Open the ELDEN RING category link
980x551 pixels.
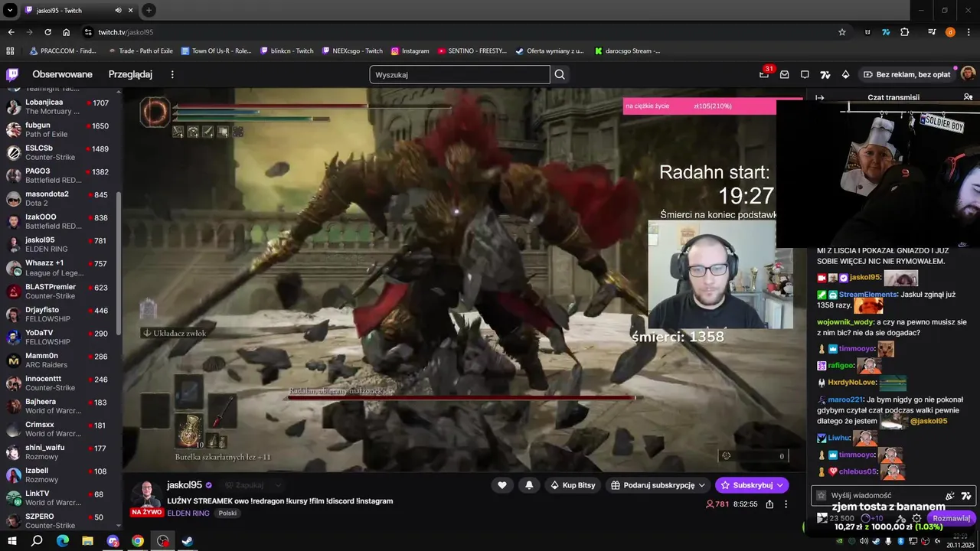tap(188, 514)
